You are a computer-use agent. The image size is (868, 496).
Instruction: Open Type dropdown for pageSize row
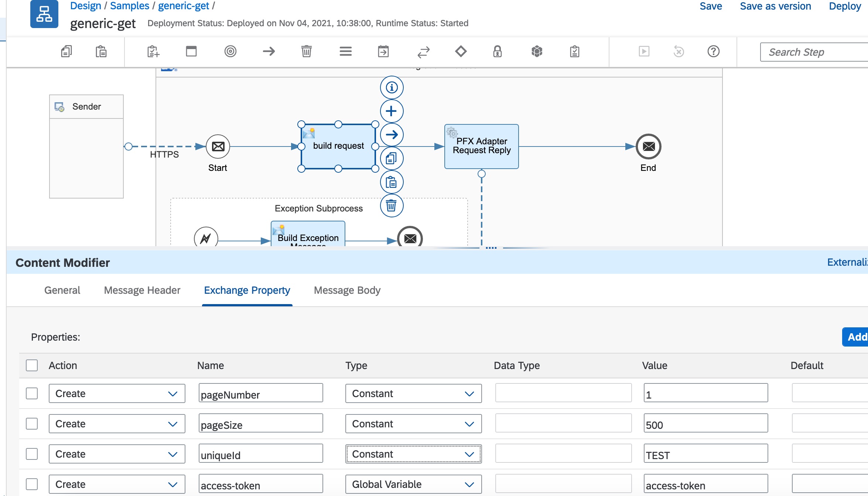pos(413,424)
